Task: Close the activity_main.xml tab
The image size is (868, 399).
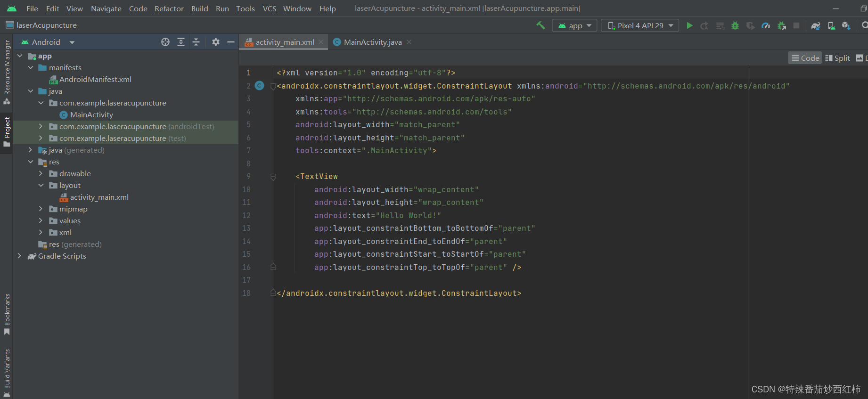Action: click(x=321, y=42)
